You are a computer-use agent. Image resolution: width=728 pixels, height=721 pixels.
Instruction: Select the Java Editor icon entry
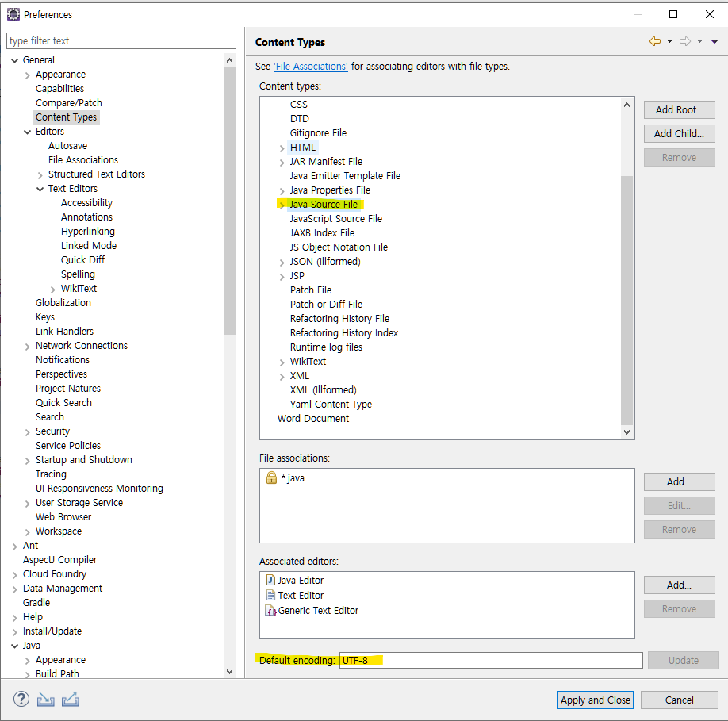click(x=270, y=580)
